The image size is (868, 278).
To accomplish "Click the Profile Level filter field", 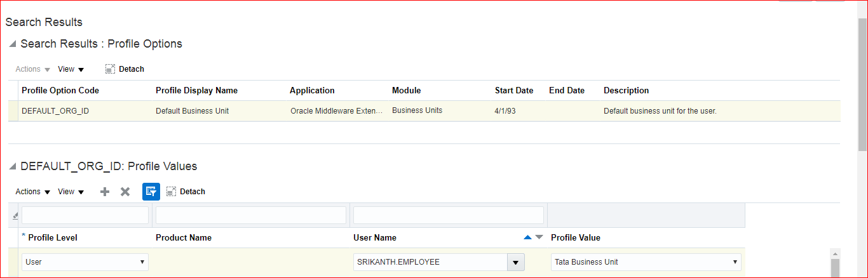I will tap(85, 215).
